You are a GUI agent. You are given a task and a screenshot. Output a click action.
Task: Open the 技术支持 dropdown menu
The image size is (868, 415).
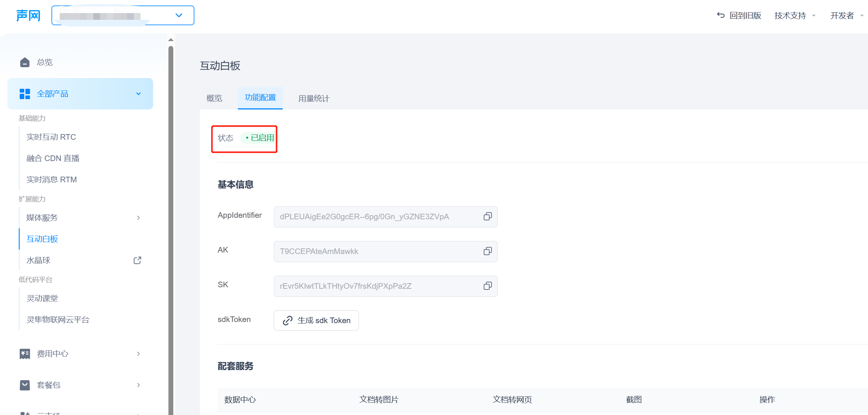click(x=794, y=15)
